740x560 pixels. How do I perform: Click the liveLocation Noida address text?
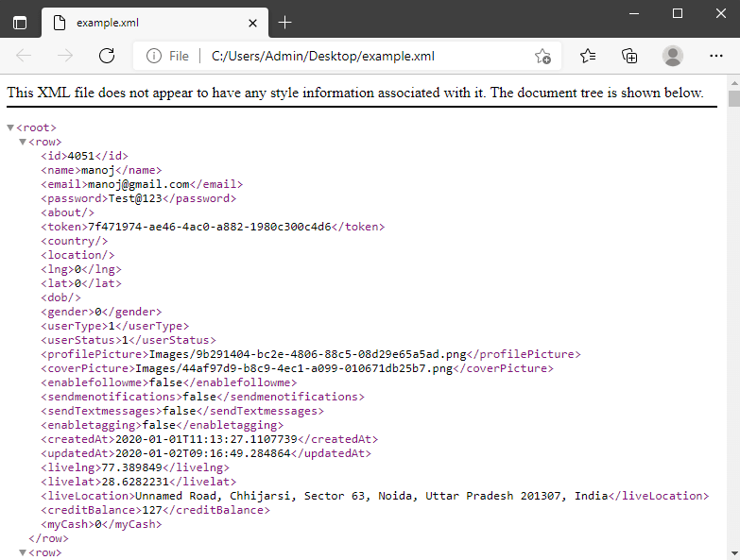[x=371, y=496]
